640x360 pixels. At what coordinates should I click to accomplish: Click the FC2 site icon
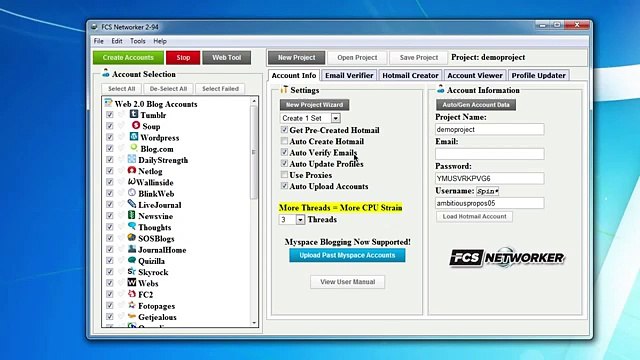[132, 293]
